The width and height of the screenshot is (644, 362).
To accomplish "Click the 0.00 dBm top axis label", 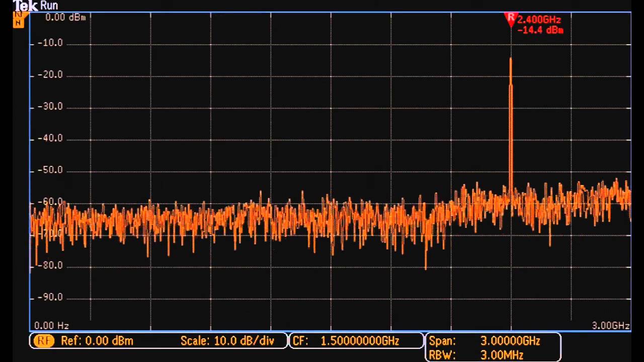I will [65, 18].
